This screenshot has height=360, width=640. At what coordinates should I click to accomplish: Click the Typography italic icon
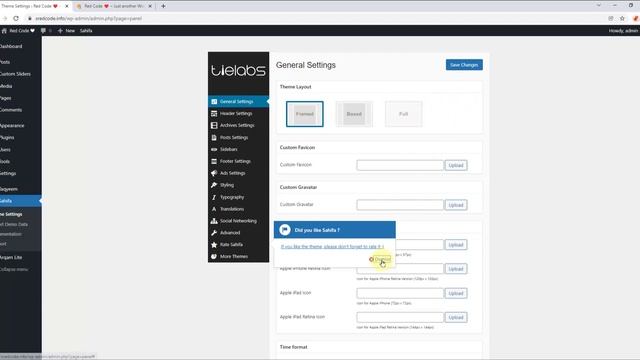(x=214, y=197)
